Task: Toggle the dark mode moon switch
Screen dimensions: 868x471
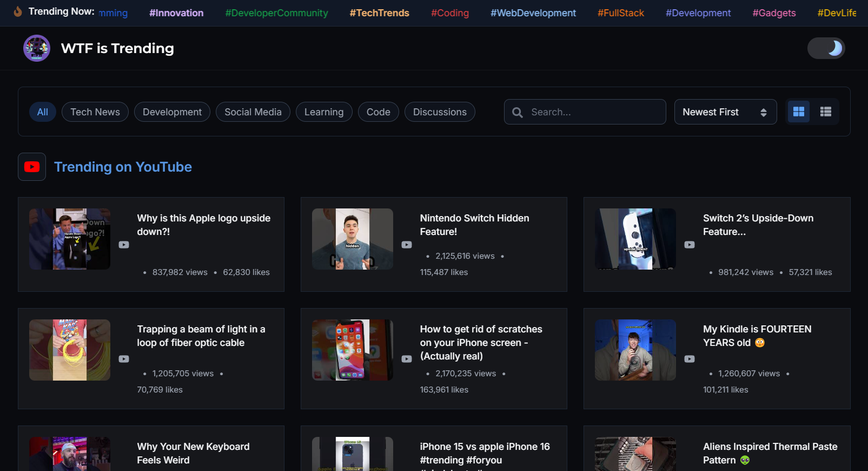Action: (826, 48)
